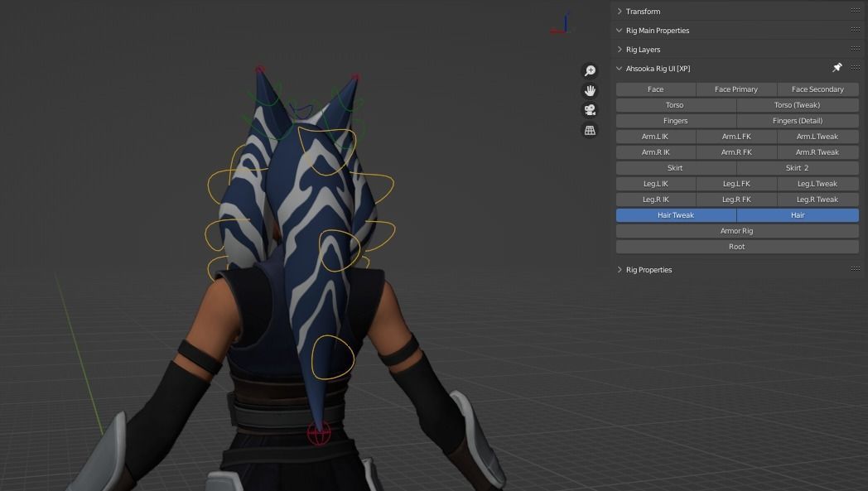Disable the Hair layer

(x=798, y=215)
